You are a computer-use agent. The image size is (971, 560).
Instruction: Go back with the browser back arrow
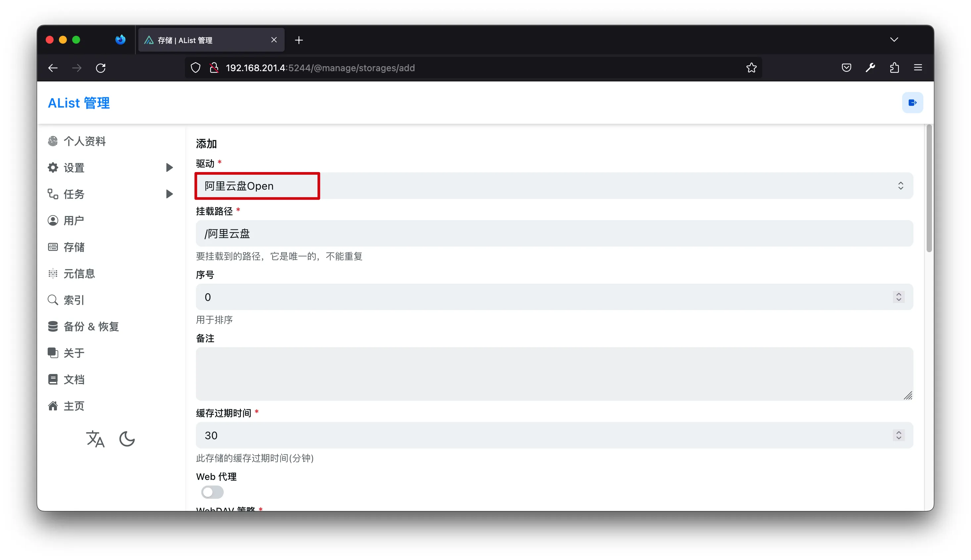[x=53, y=68]
